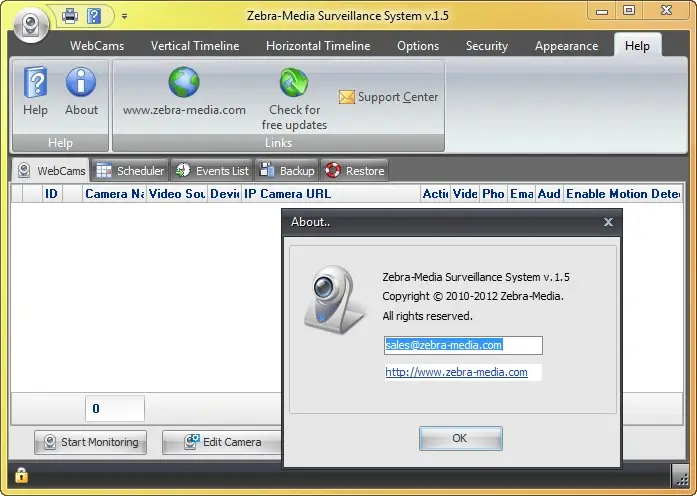
Task: Open the Scheduler panel tab
Action: (130, 171)
